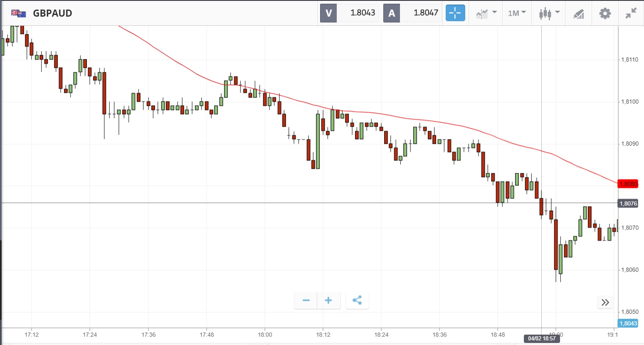The image size is (644, 345).
Task: Open the 1M timeframe dropdown
Action: [x=517, y=13]
